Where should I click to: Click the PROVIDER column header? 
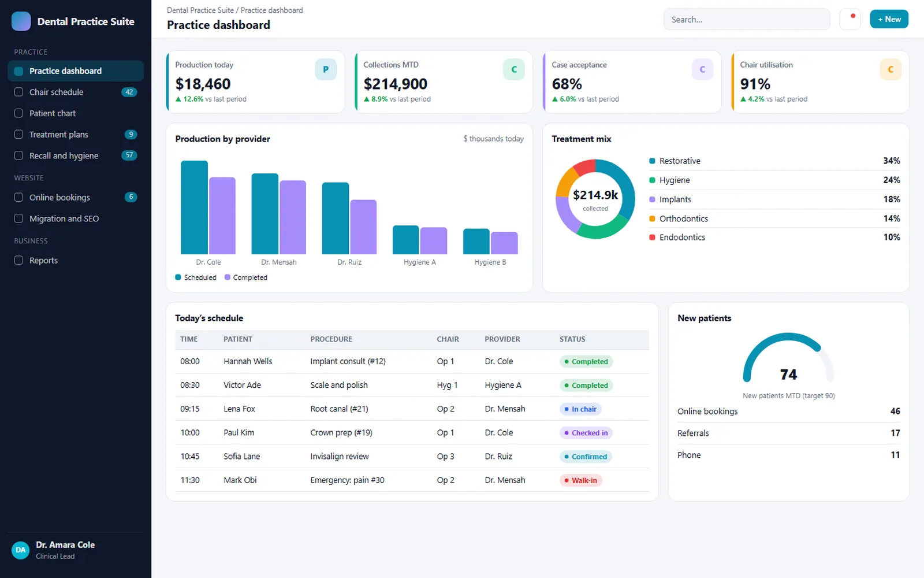point(502,339)
